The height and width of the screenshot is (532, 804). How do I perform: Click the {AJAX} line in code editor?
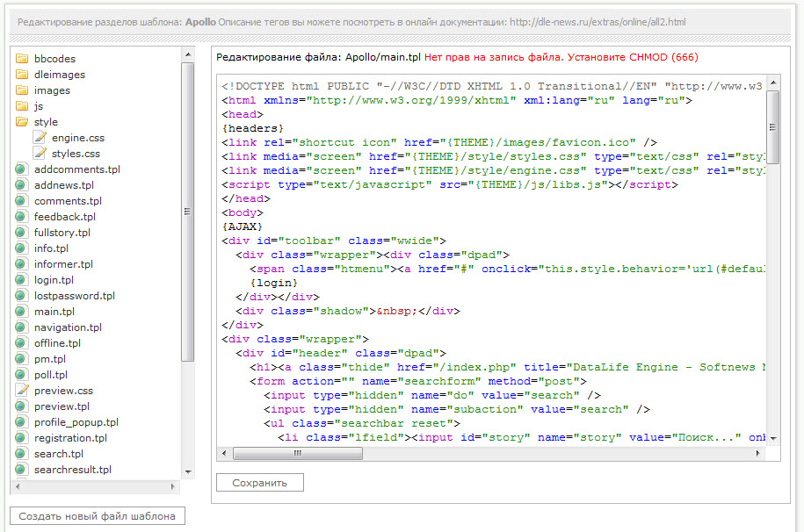[x=243, y=226]
